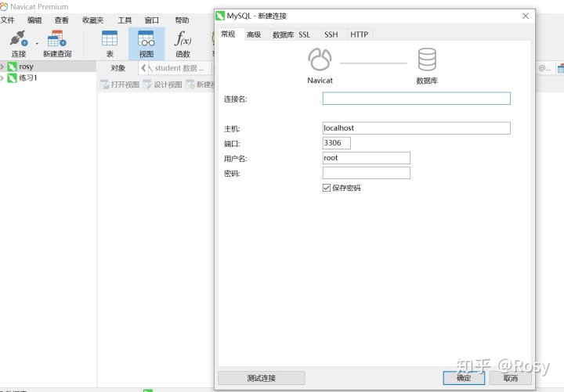This screenshot has width=564, height=392.
Task: Close the MySQL new connection dialog
Action: point(526,16)
